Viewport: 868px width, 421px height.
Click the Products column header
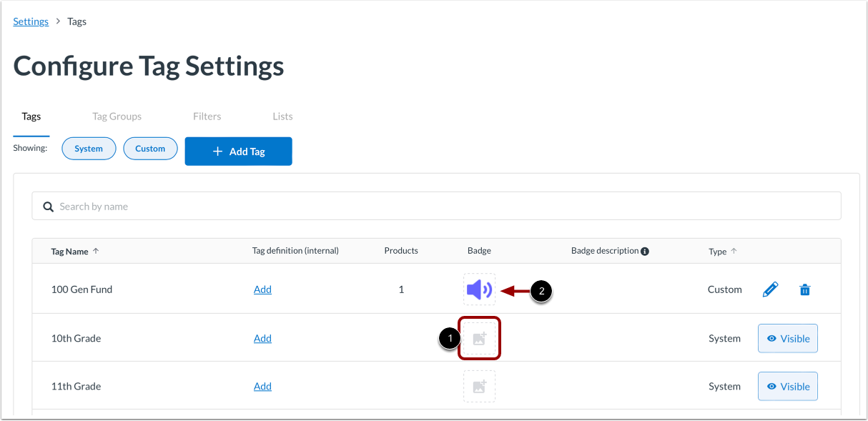[x=401, y=251]
